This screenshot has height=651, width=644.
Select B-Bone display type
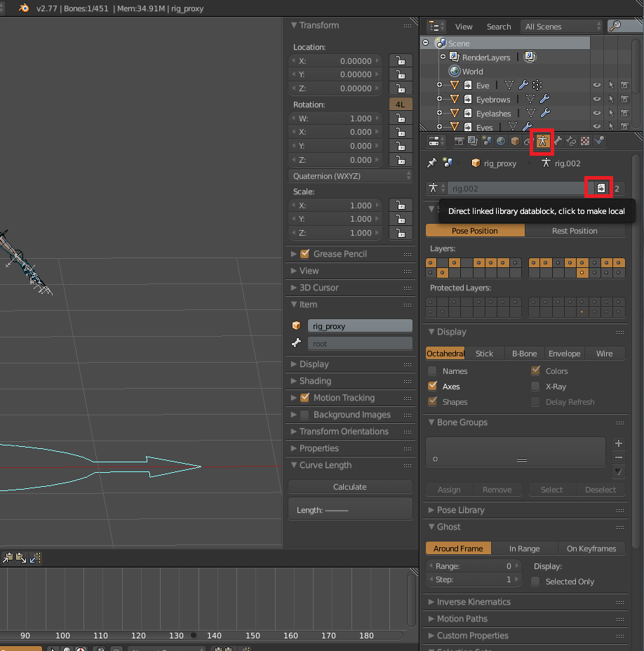(x=525, y=354)
